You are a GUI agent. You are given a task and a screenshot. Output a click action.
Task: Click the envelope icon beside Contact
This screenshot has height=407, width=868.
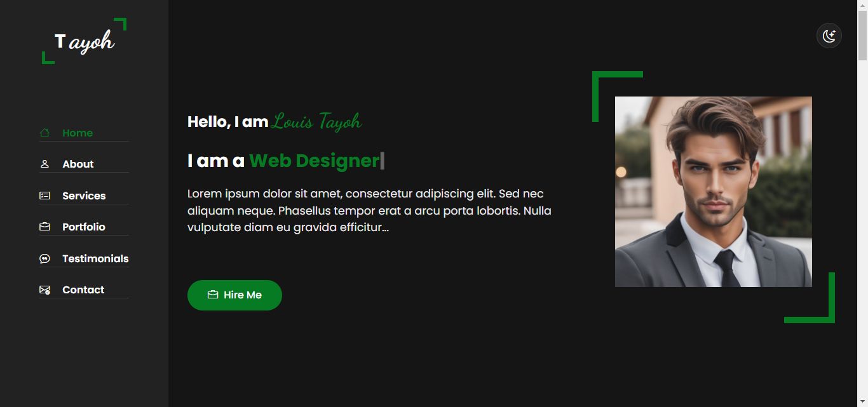pyautogui.click(x=44, y=290)
